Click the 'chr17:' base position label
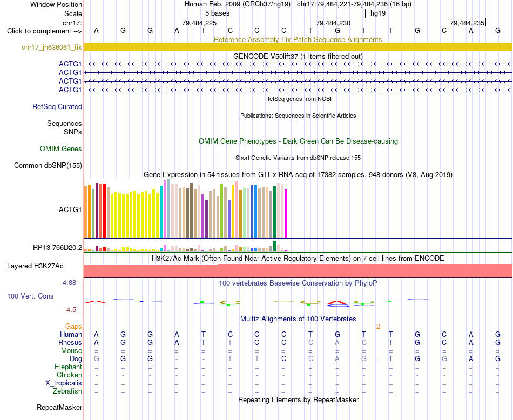This screenshot has height=420, width=513. point(72,23)
